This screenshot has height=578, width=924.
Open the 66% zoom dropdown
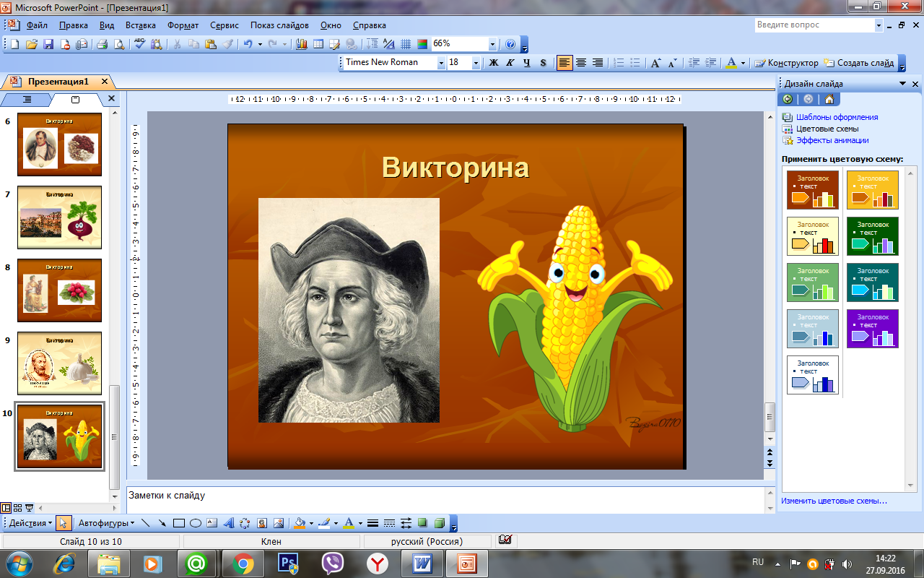pyautogui.click(x=493, y=44)
